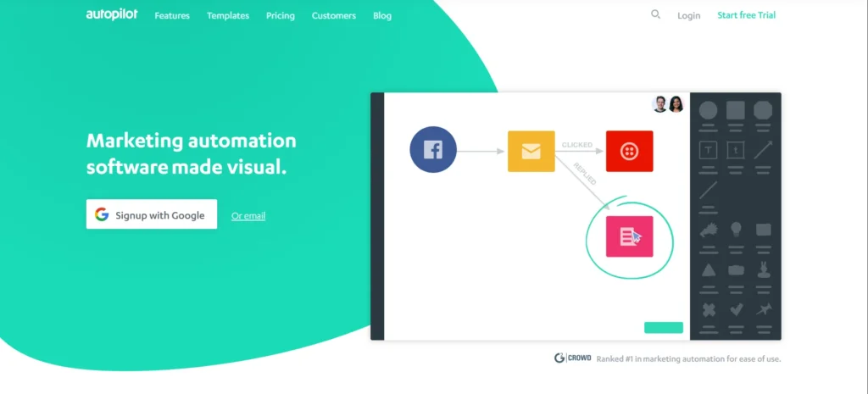Image resolution: width=868 pixels, height=394 pixels.
Task: Visit the Blog link in navigation
Action: click(x=382, y=15)
